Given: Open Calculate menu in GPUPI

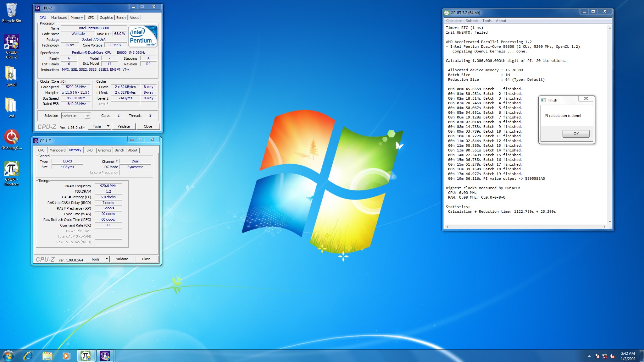Looking at the screenshot, I should (x=454, y=21).
